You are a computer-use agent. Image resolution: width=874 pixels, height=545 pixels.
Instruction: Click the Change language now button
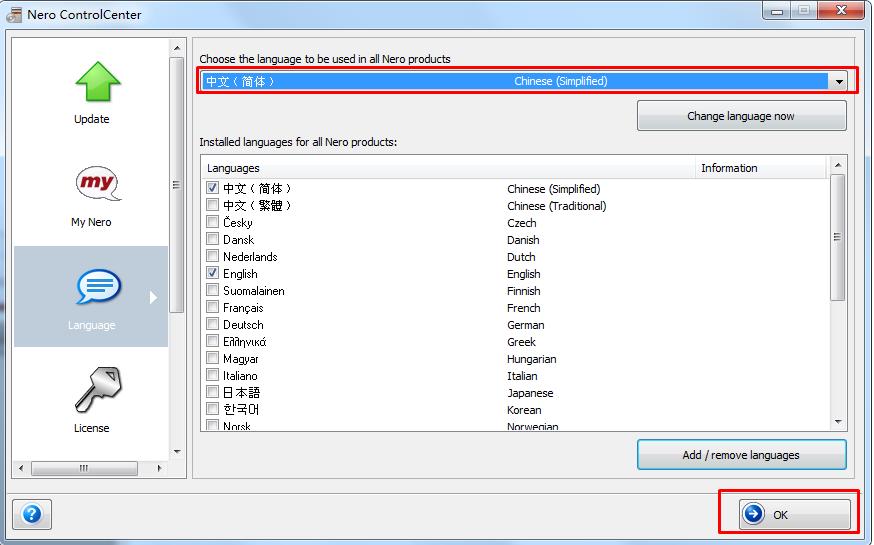point(741,116)
